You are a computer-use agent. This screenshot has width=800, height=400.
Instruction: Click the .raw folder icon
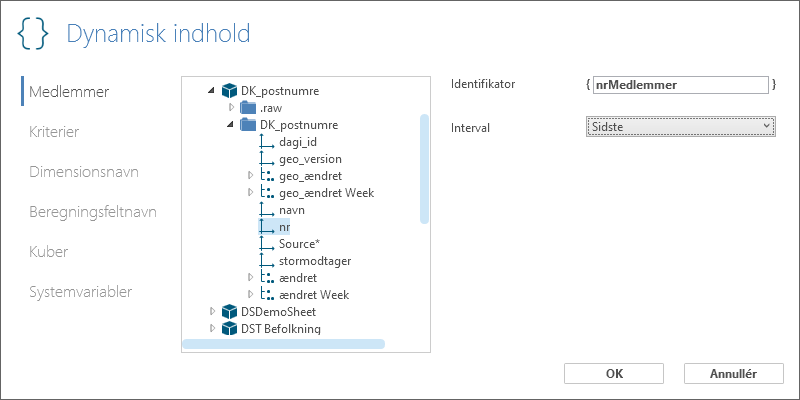tap(248, 108)
